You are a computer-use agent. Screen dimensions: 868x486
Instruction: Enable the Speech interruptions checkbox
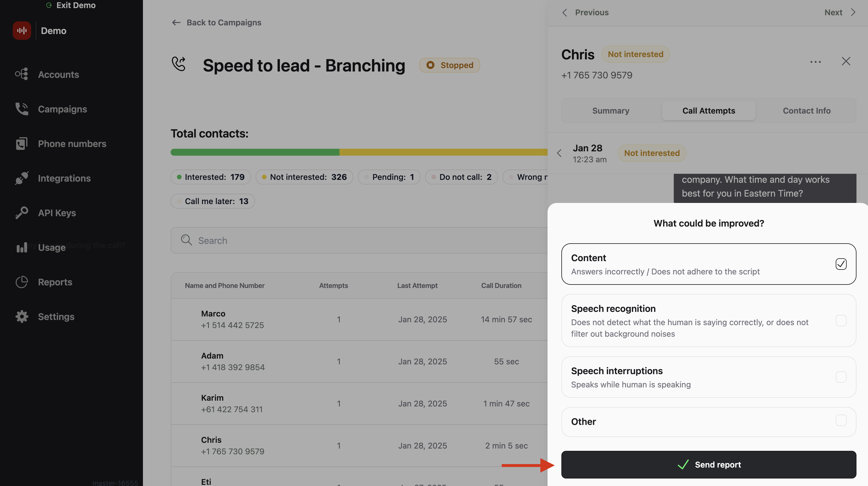point(841,377)
